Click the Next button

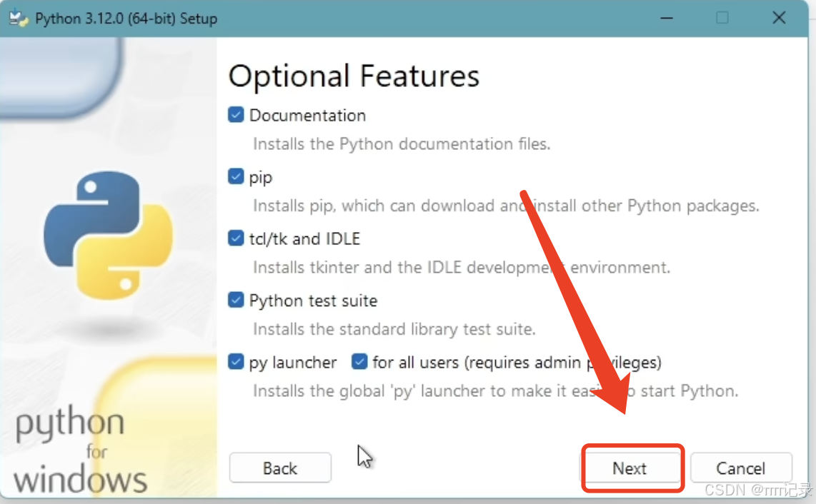coord(630,468)
